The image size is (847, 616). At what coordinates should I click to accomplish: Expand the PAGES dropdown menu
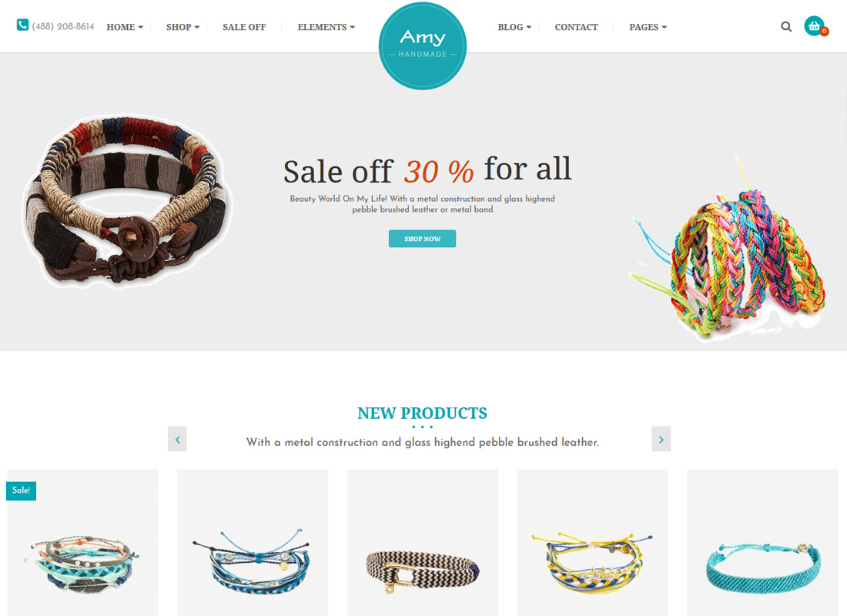pyautogui.click(x=648, y=27)
